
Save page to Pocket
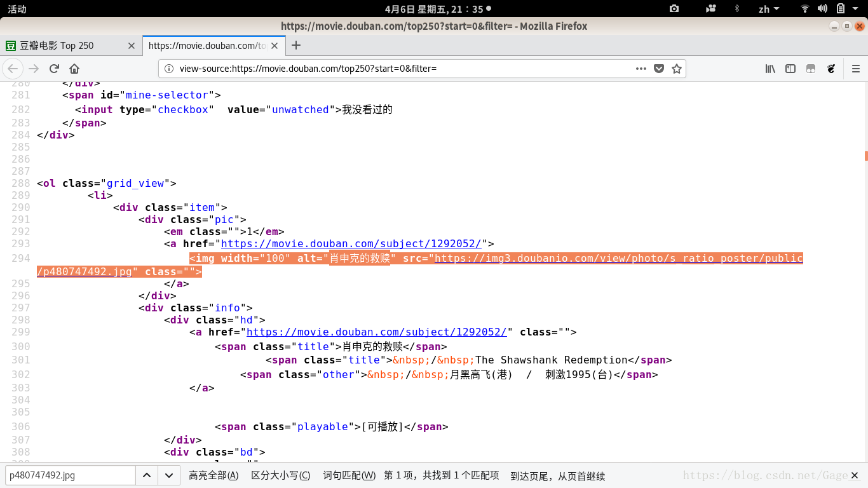(x=659, y=69)
